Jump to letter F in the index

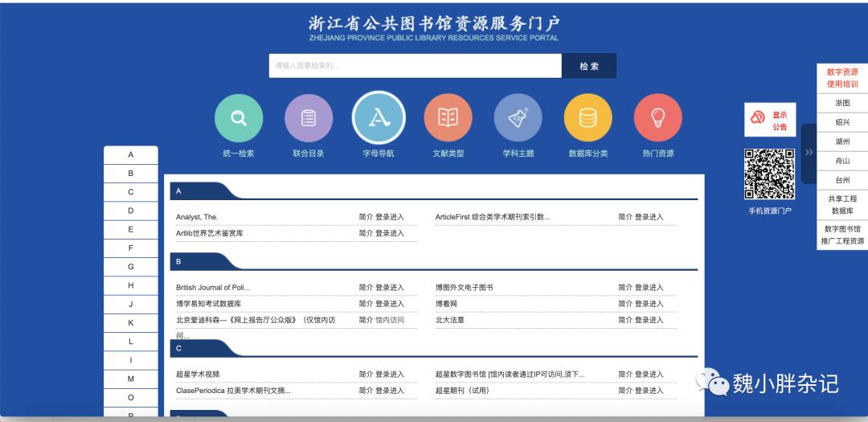(x=131, y=248)
